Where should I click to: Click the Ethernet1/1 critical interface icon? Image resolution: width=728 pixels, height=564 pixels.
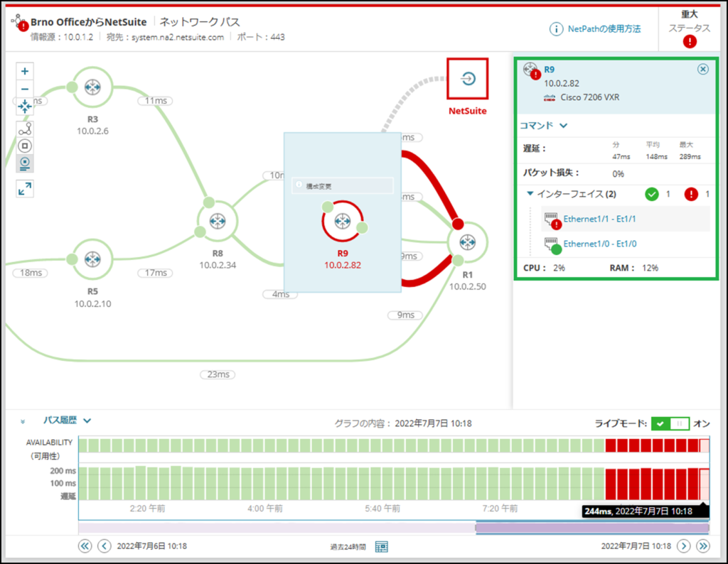point(552,221)
